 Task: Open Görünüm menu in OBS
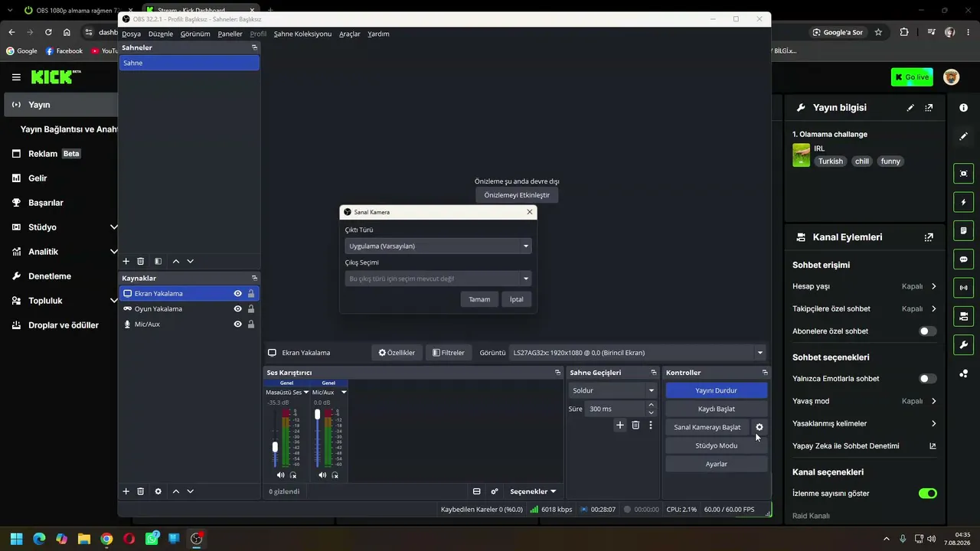click(195, 34)
